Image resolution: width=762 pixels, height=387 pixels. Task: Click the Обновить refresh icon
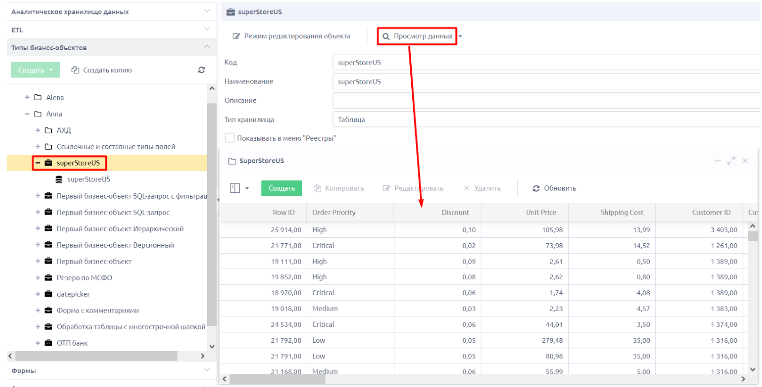point(536,188)
